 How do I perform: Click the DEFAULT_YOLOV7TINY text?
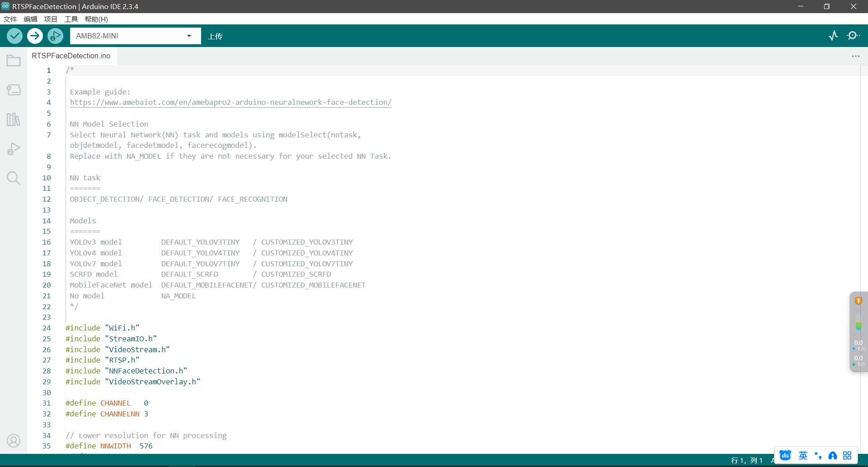click(x=200, y=264)
